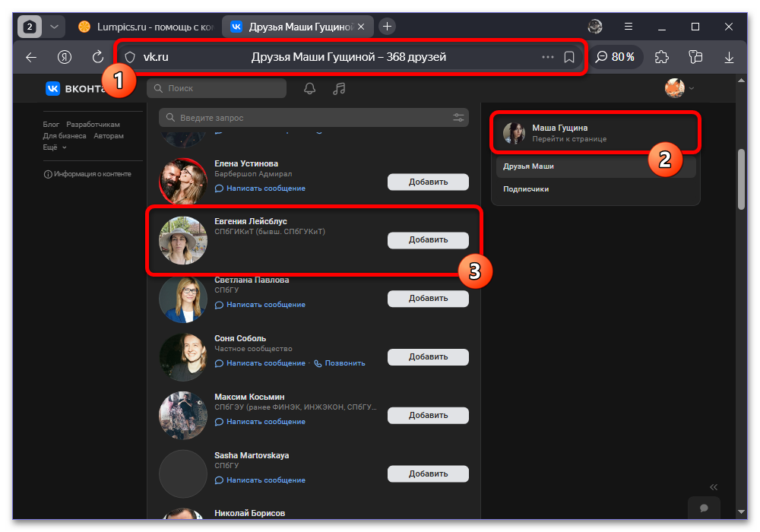760x532 pixels.
Task: Add Елена Устинова as a friend
Action: pyautogui.click(x=428, y=182)
